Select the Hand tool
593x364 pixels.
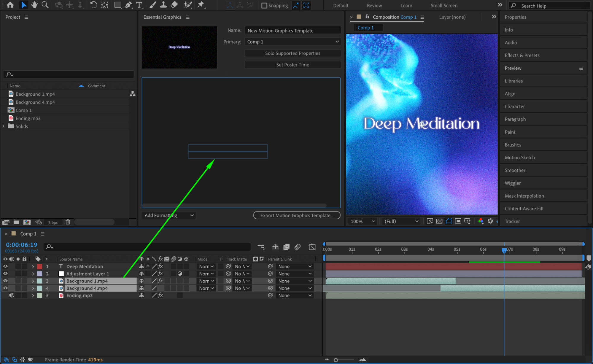point(34,5)
